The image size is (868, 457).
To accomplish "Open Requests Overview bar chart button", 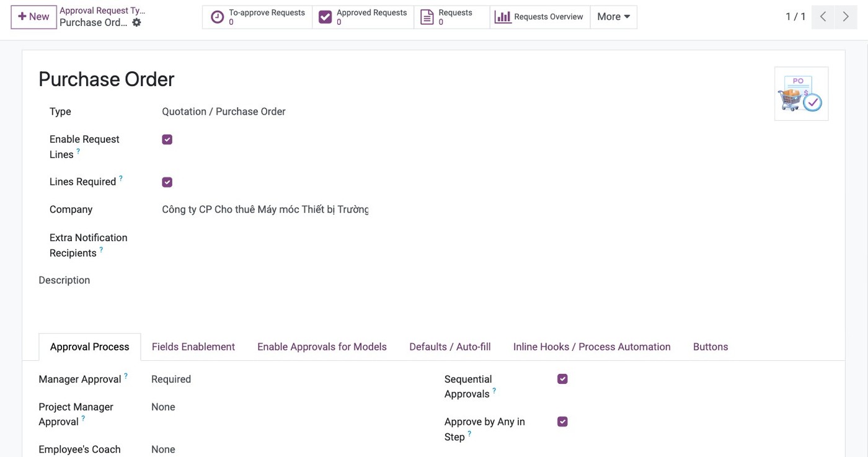I will coord(539,17).
